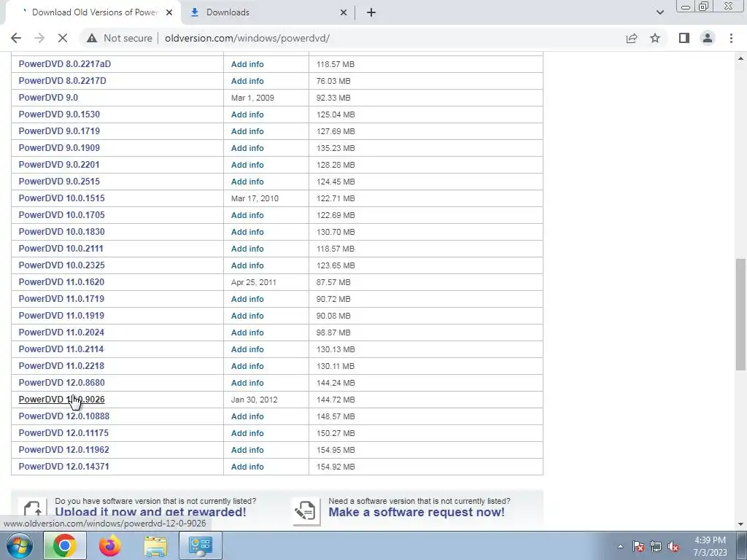
Task: Open Windows Explorer from the taskbar
Action: pos(155,545)
